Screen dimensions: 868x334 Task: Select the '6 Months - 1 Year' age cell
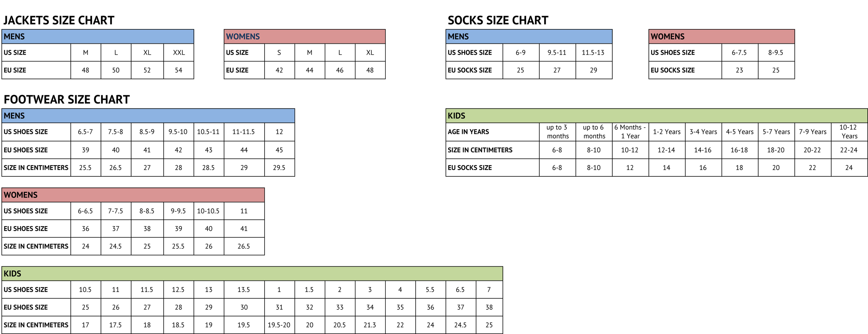tap(630, 132)
